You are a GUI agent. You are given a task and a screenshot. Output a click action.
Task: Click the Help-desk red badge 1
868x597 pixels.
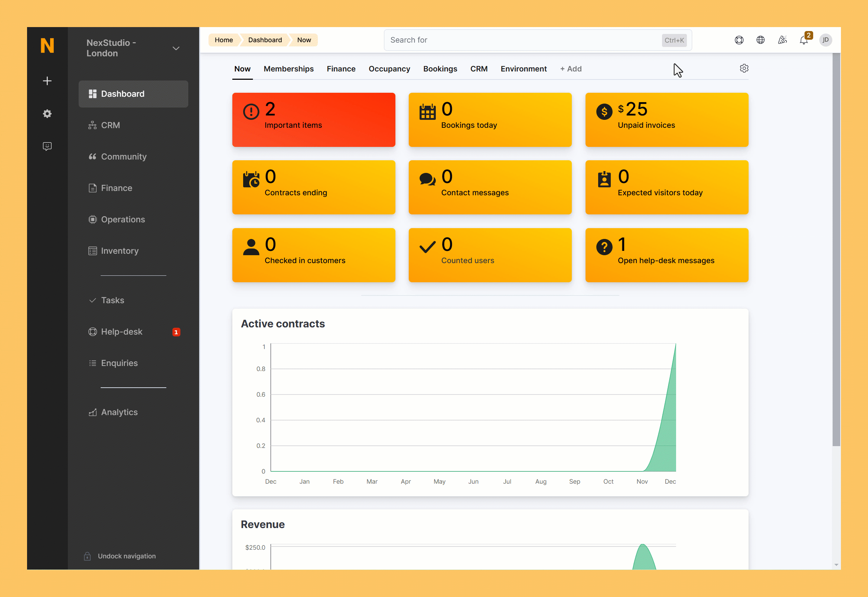176,332
